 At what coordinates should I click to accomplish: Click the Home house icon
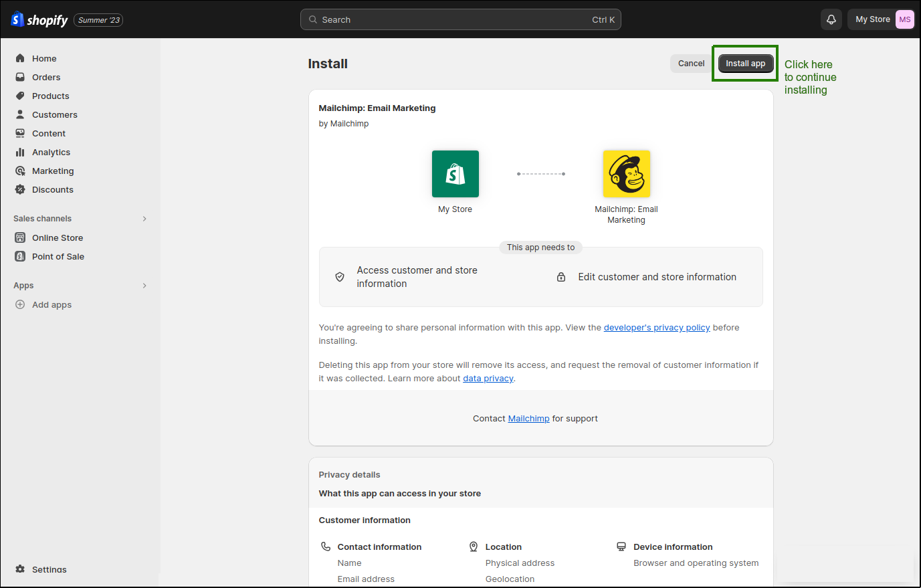(20, 58)
